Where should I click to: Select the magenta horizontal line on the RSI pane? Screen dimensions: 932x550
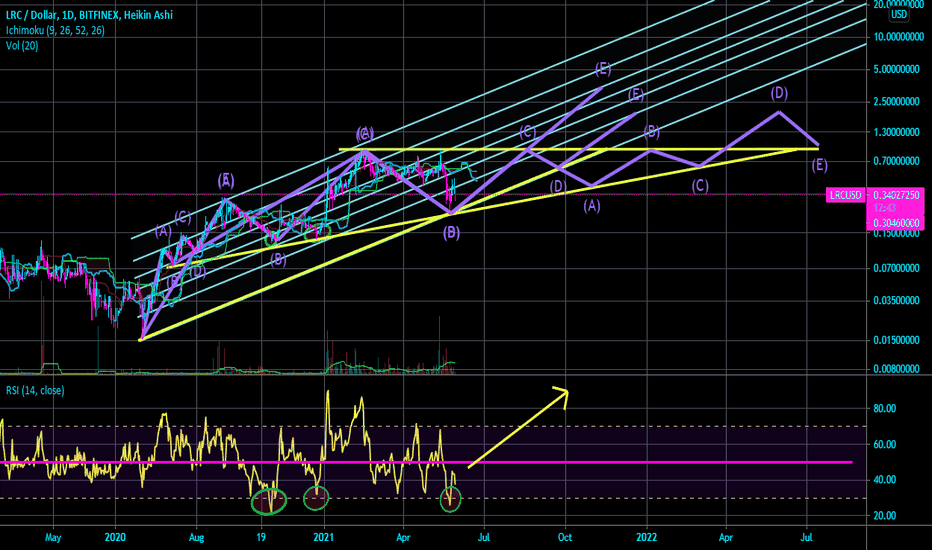[426, 462]
